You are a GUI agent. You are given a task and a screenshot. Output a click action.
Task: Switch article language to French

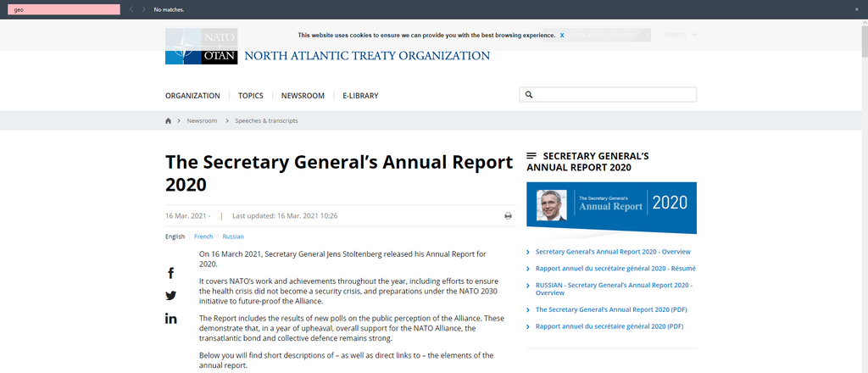point(203,237)
